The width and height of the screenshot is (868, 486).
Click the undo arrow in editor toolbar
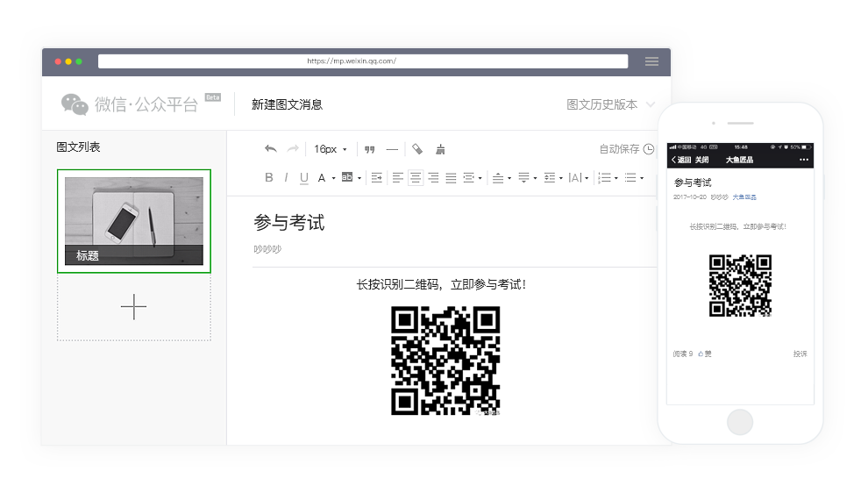tap(270, 149)
